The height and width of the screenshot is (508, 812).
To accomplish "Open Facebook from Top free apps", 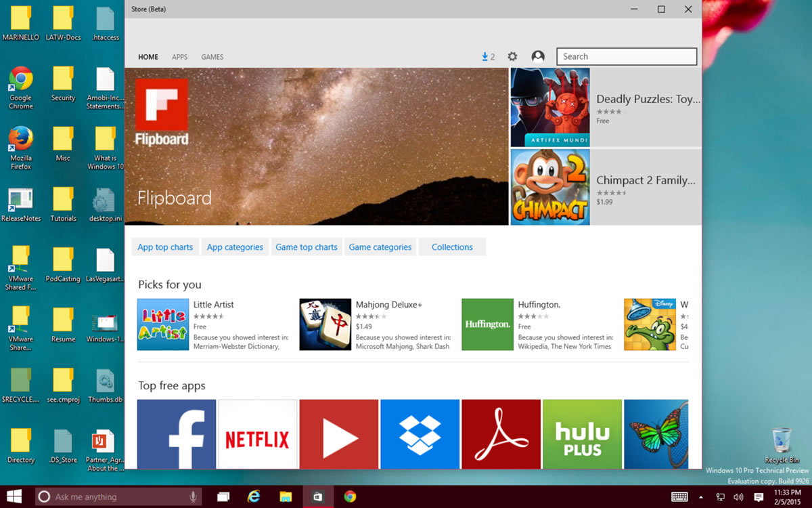I will [176, 433].
